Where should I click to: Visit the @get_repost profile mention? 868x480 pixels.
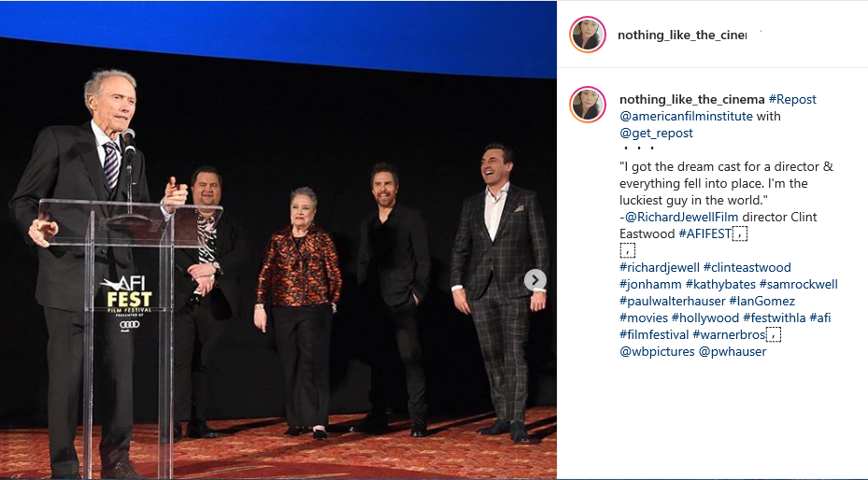[x=656, y=134]
